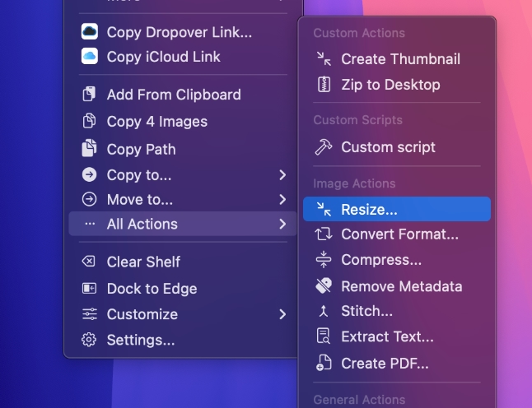Click the All Actions ellipsis icon
The image size is (532, 408).
pos(90,224)
